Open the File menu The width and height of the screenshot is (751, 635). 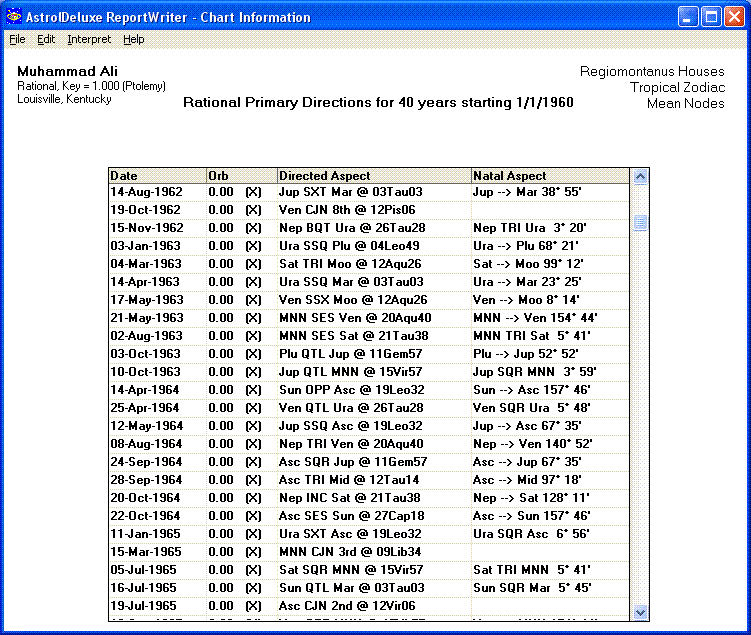point(17,39)
